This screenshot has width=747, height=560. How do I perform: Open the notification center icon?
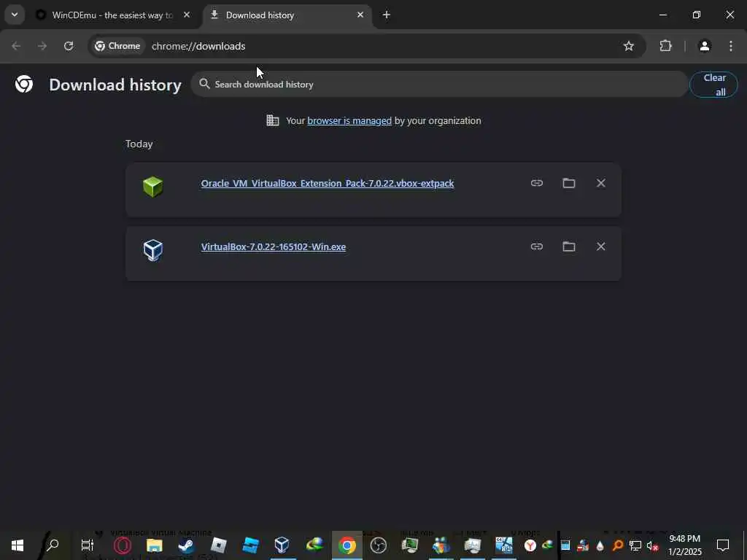point(723,545)
